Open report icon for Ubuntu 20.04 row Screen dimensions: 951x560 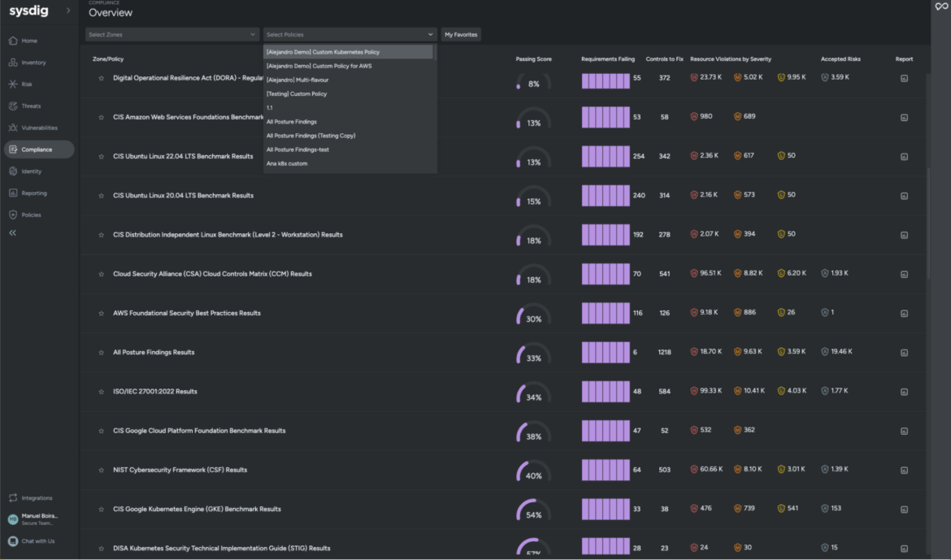904,196
